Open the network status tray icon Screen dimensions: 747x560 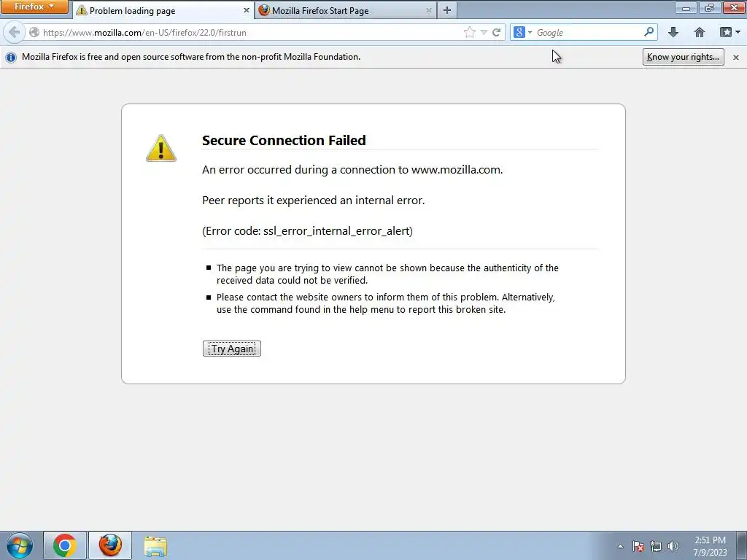point(656,546)
